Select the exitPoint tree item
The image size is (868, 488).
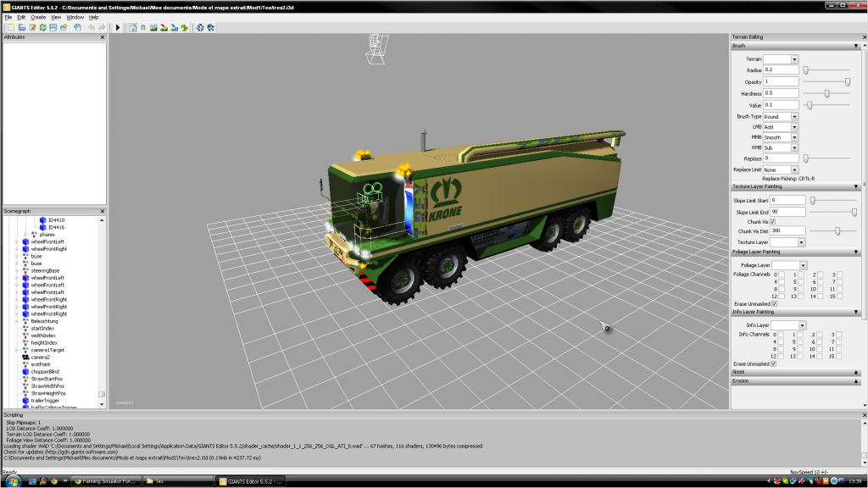click(41, 364)
